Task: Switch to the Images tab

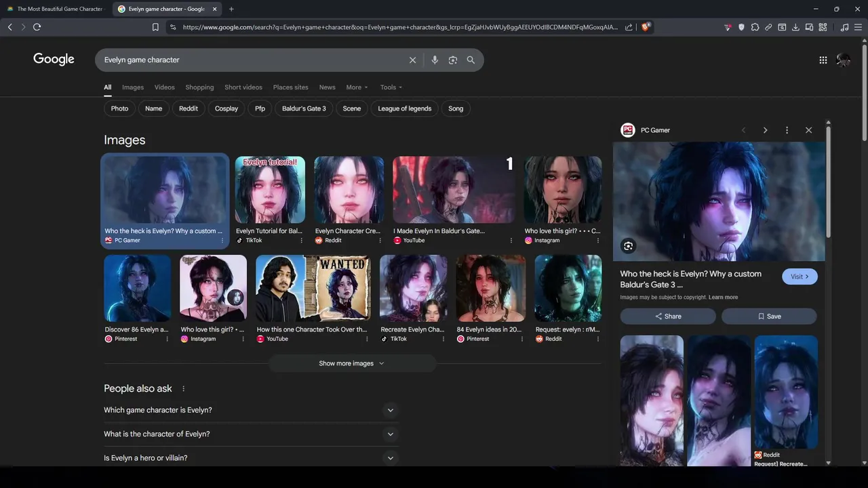Action: point(133,87)
